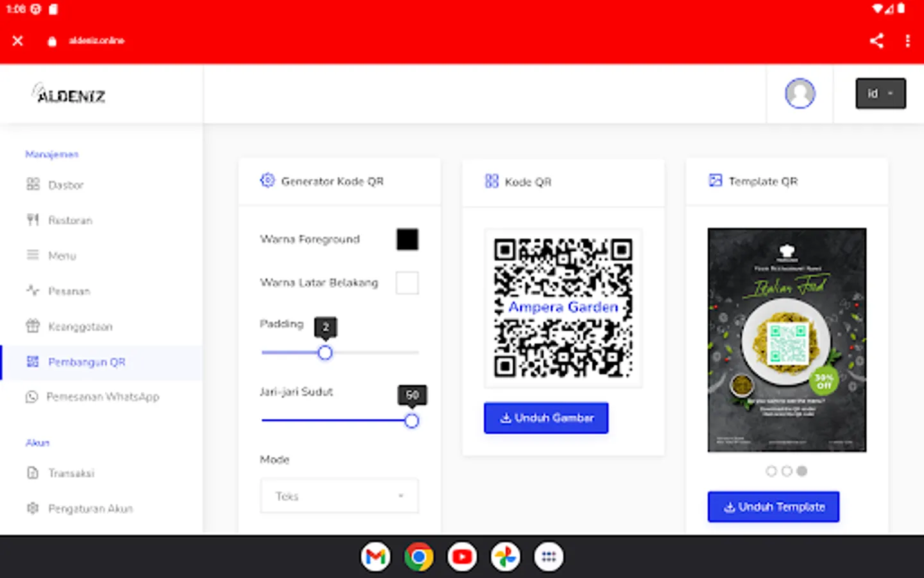Click the generated Ampera Garden QR code
The width and height of the screenshot is (924, 578).
tap(563, 308)
